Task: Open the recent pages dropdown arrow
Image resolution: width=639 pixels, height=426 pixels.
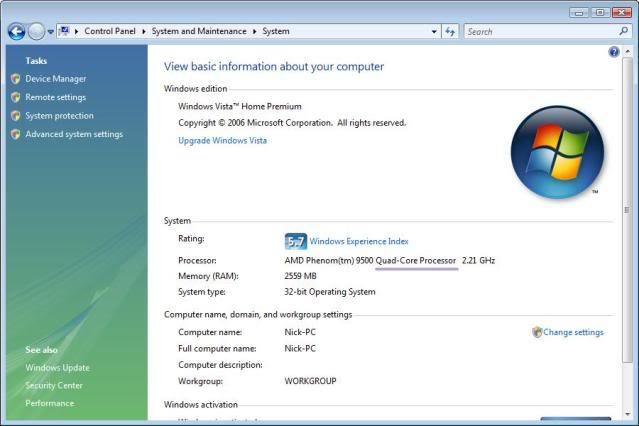Action: coord(51,31)
